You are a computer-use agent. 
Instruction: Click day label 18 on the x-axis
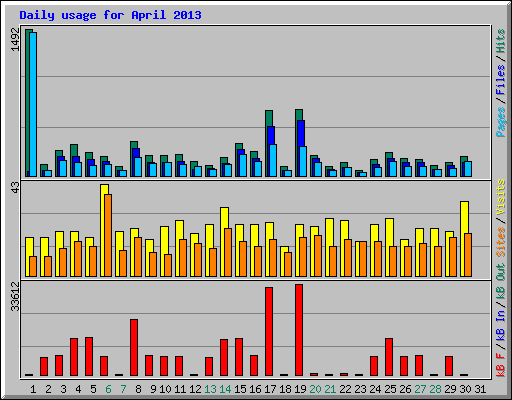(285, 389)
